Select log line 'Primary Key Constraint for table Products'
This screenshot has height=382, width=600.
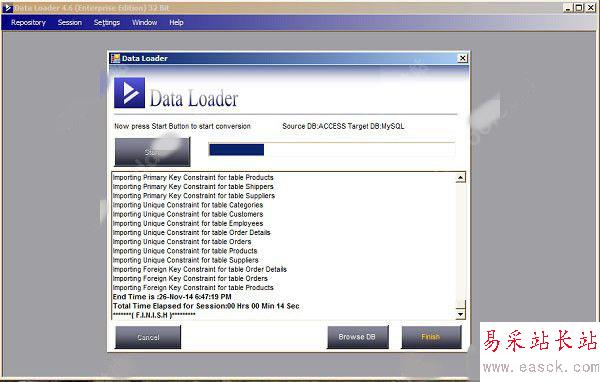pyautogui.click(x=193, y=178)
